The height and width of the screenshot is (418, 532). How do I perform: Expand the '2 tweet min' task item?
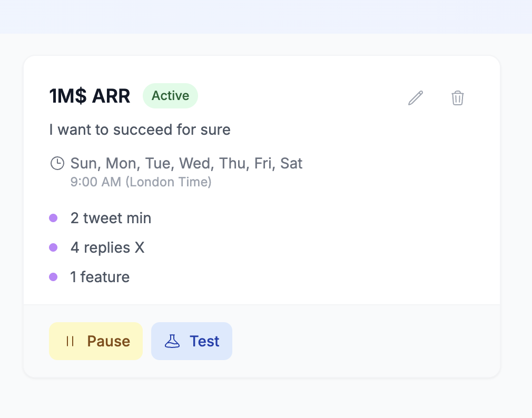pos(111,217)
